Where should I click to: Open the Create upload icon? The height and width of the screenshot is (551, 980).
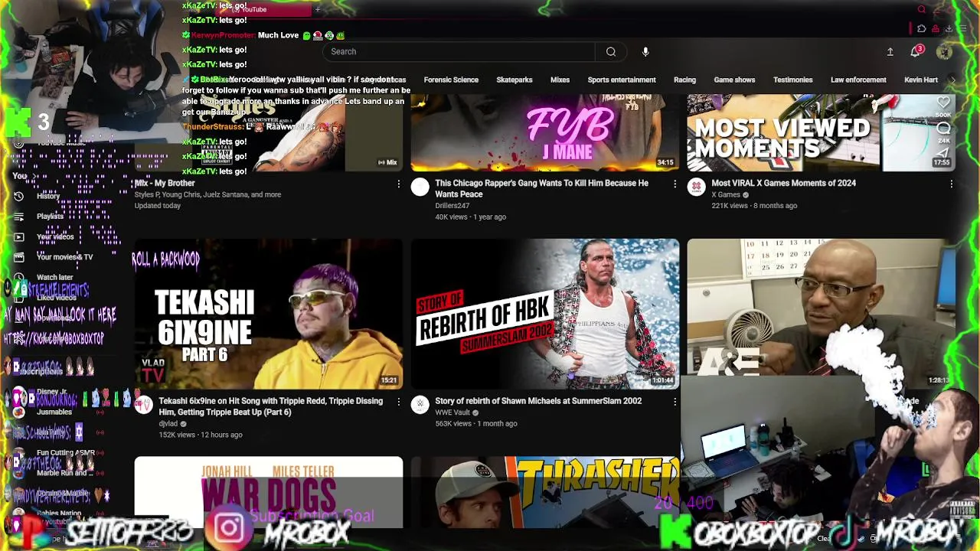click(x=890, y=51)
